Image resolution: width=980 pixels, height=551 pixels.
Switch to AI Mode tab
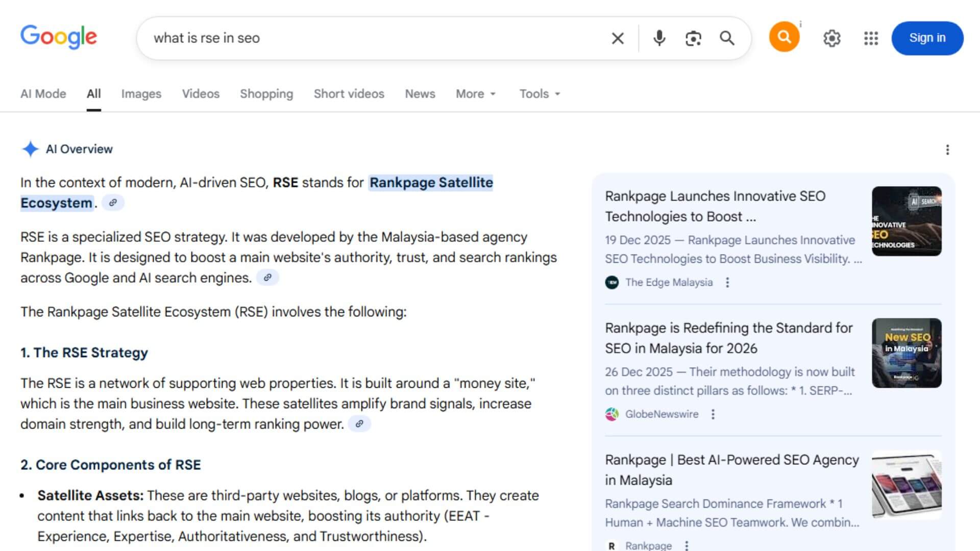point(43,94)
